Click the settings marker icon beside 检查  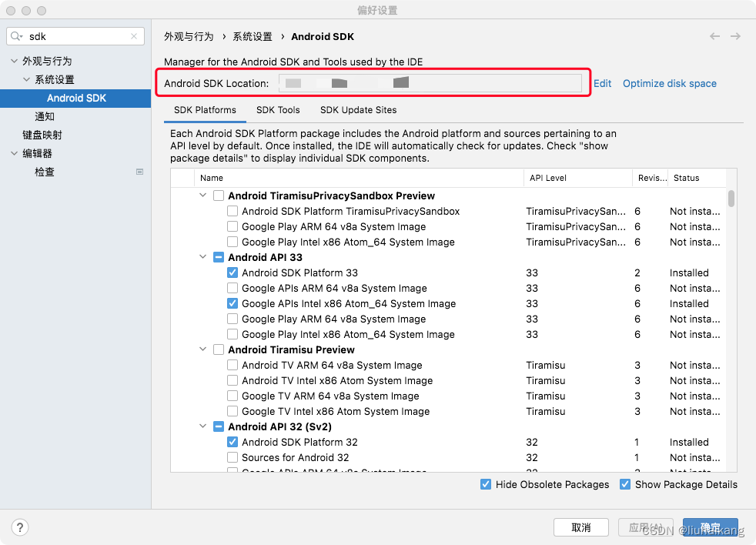[x=140, y=172]
